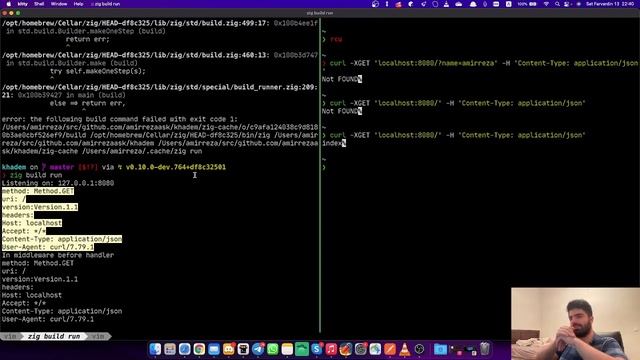Open the Window menu

tap(59, 4)
